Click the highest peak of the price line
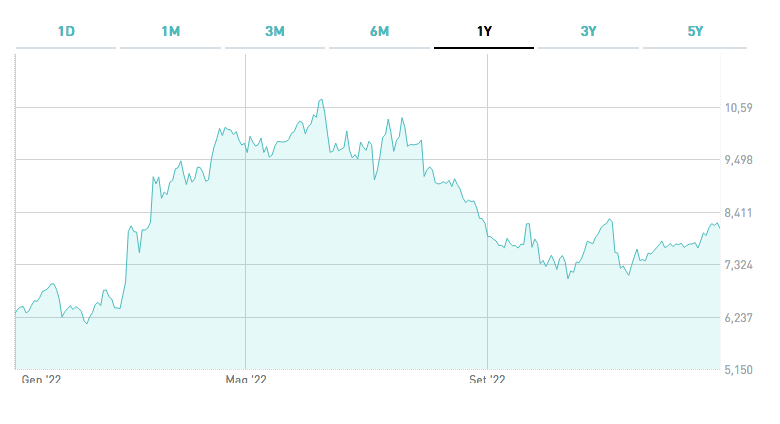 [321, 99]
